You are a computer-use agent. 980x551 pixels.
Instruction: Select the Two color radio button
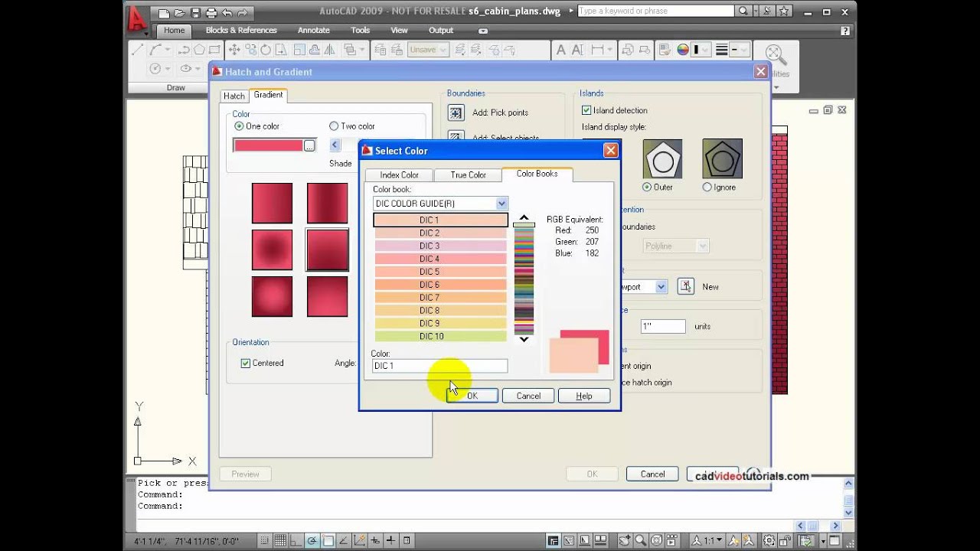pos(334,126)
